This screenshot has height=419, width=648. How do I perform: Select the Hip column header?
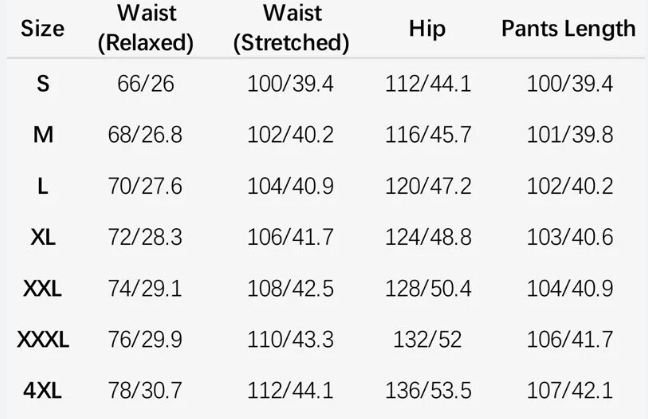427,29
